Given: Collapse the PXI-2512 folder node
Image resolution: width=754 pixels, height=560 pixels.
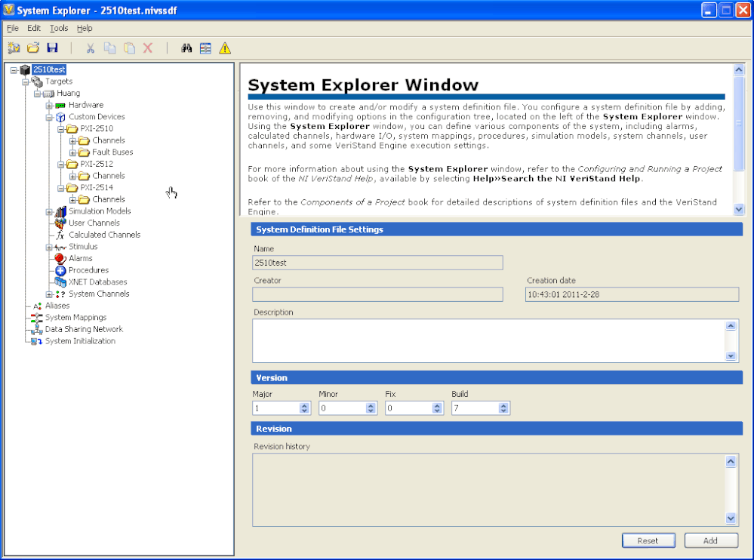Looking at the screenshot, I should [x=60, y=165].
